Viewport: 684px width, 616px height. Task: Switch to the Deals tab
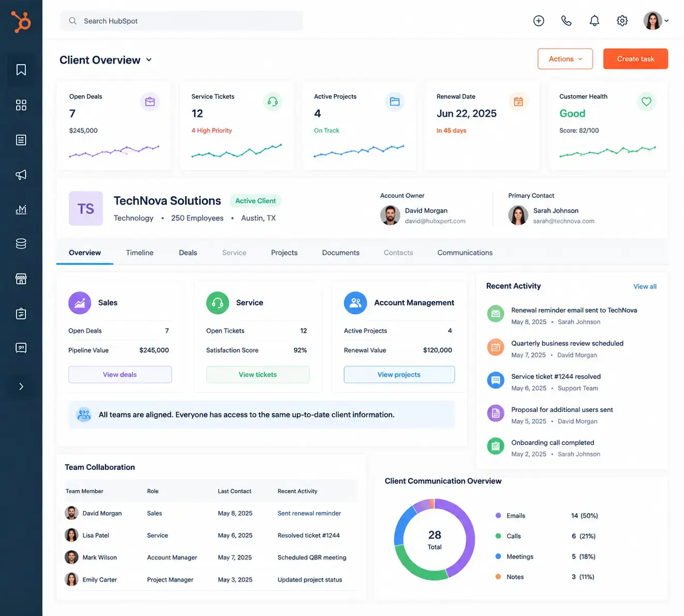(x=188, y=253)
